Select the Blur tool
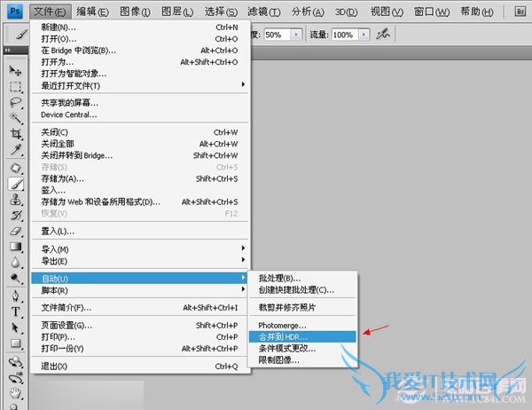Image resolution: width=532 pixels, height=410 pixels. (x=15, y=263)
